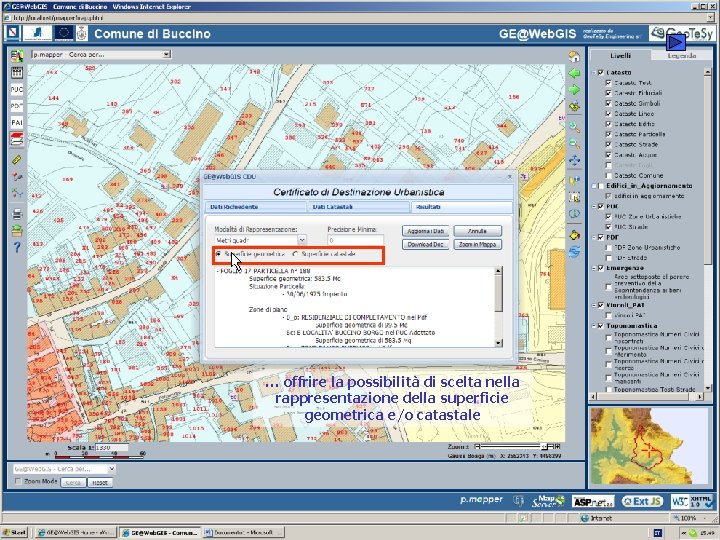Screen dimensions: 720x540
Task: Click Windows Start button
Action: click(x=15, y=532)
